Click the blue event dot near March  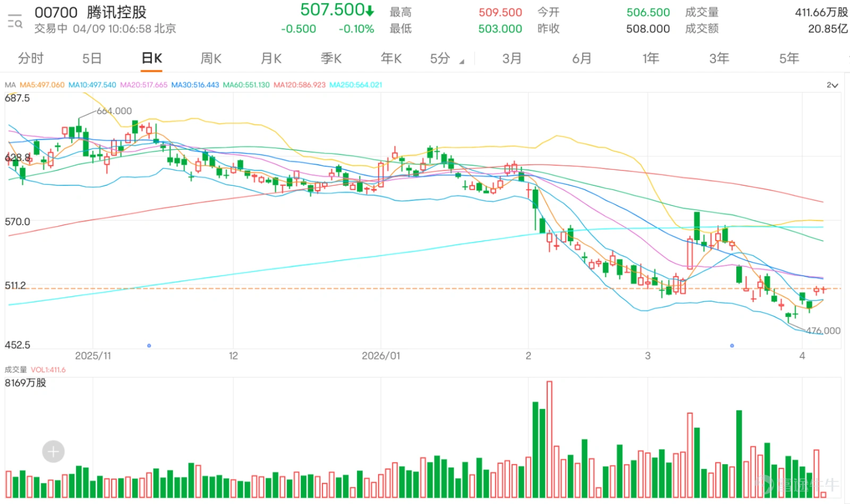click(x=732, y=346)
